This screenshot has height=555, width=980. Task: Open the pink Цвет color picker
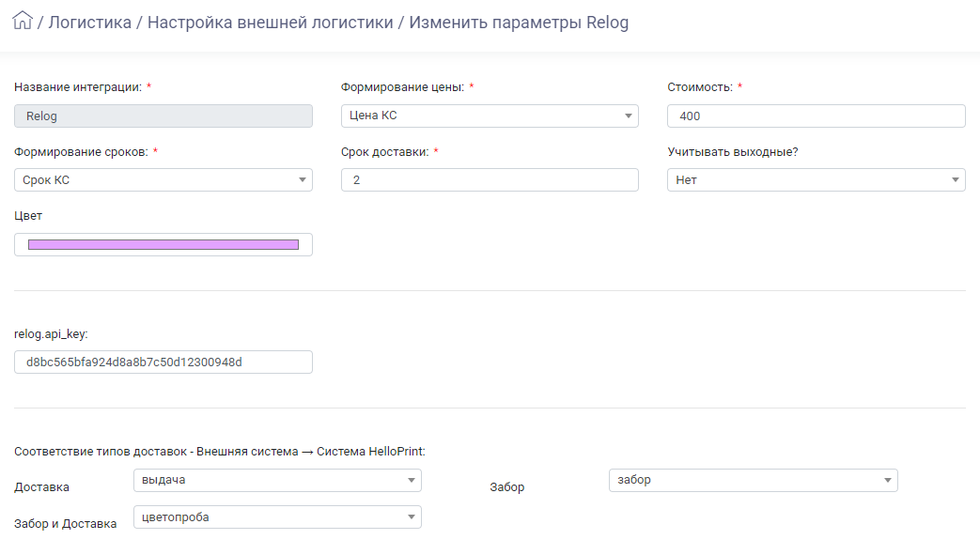pos(163,244)
